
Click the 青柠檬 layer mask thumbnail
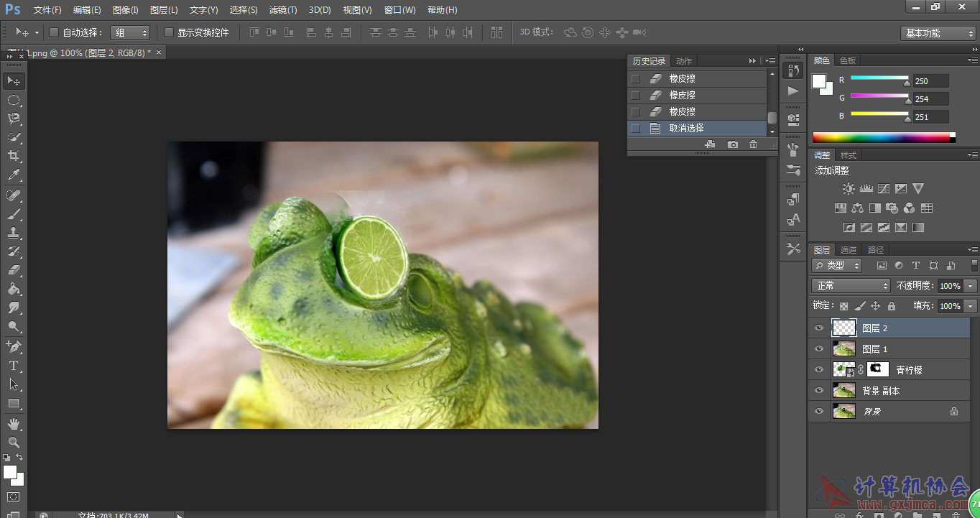pyautogui.click(x=877, y=370)
